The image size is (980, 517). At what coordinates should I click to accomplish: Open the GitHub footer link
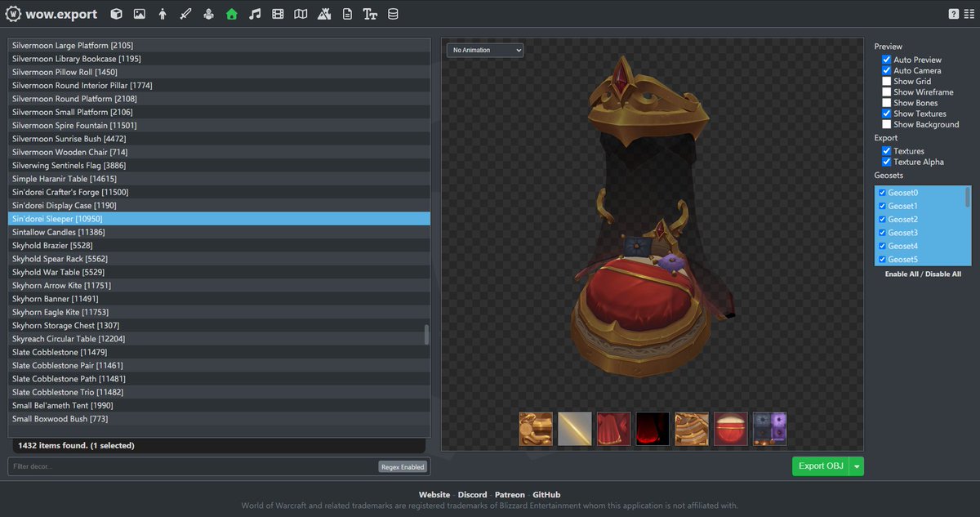[546, 495]
